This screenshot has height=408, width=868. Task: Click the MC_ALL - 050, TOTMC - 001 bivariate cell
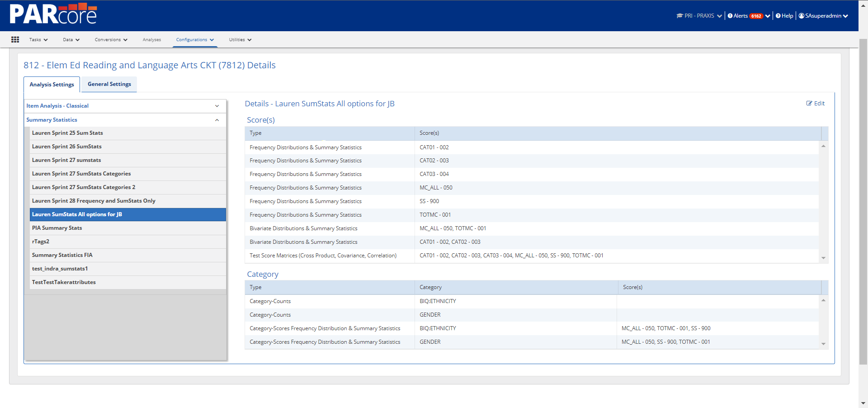617,228
